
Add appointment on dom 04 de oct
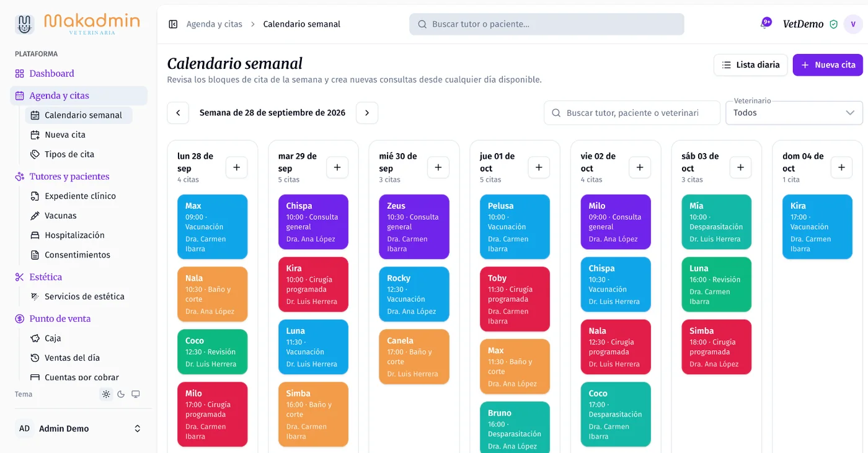(x=841, y=167)
